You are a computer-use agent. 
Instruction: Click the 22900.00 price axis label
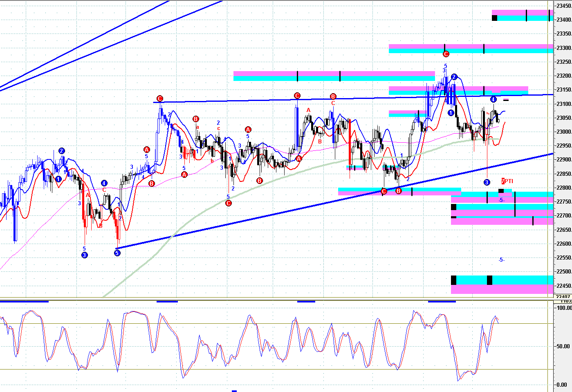pyautogui.click(x=564, y=160)
